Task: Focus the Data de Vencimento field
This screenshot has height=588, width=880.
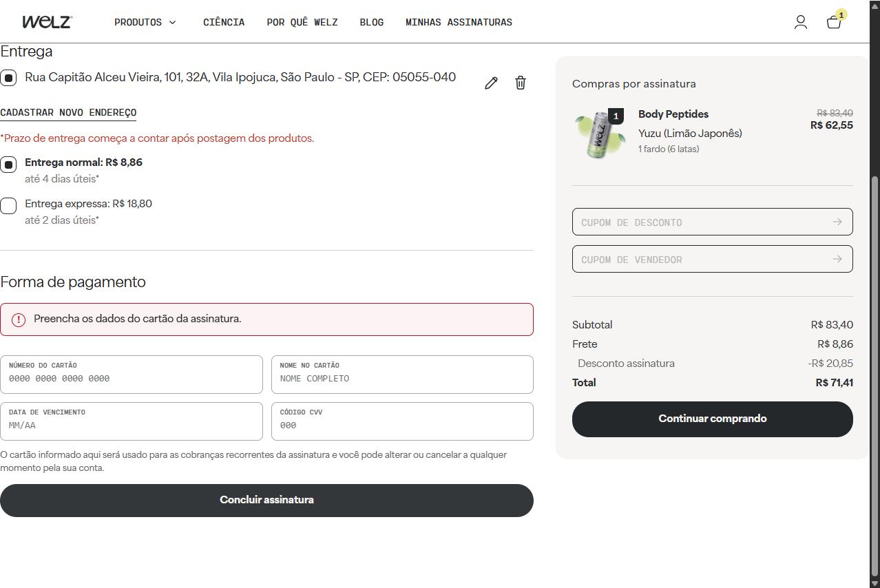Action: [132, 421]
